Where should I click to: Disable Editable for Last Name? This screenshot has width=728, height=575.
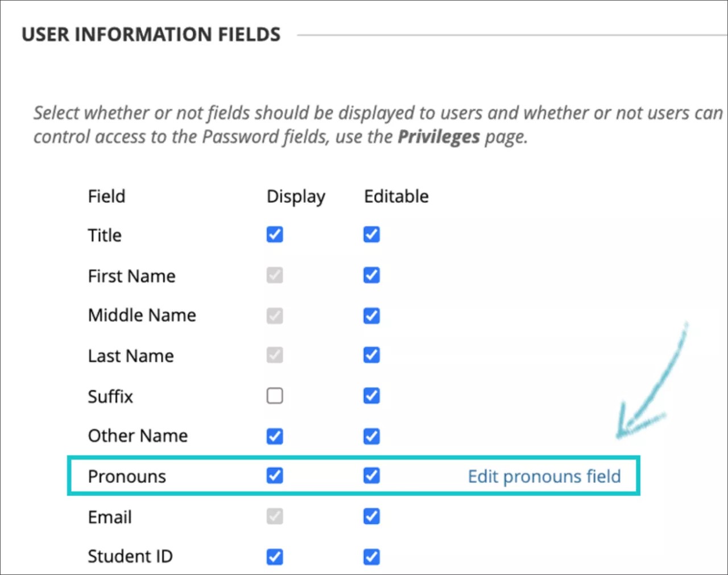click(x=371, y=355)
